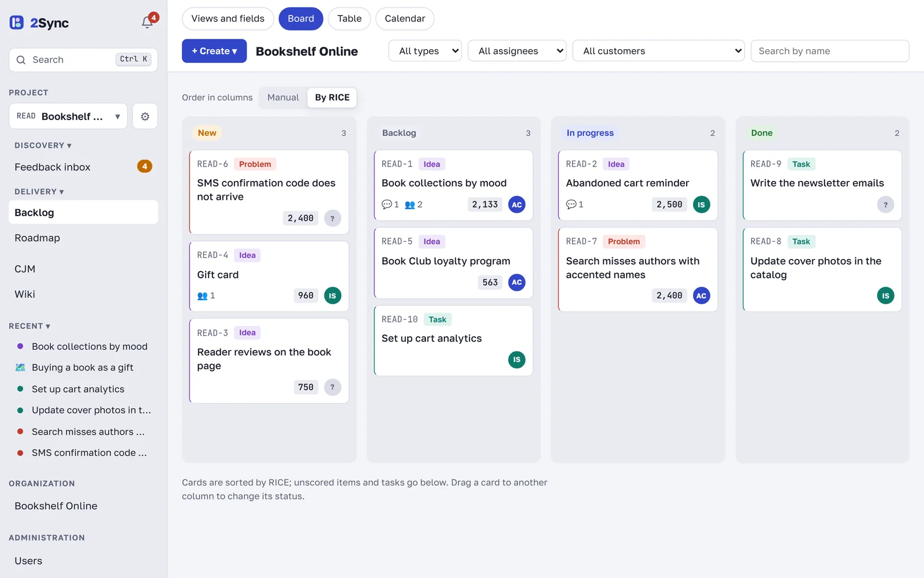Click IS avatar on Update cover photos card
The height and width of the screenshot is (578, 924).
(885, 295)
